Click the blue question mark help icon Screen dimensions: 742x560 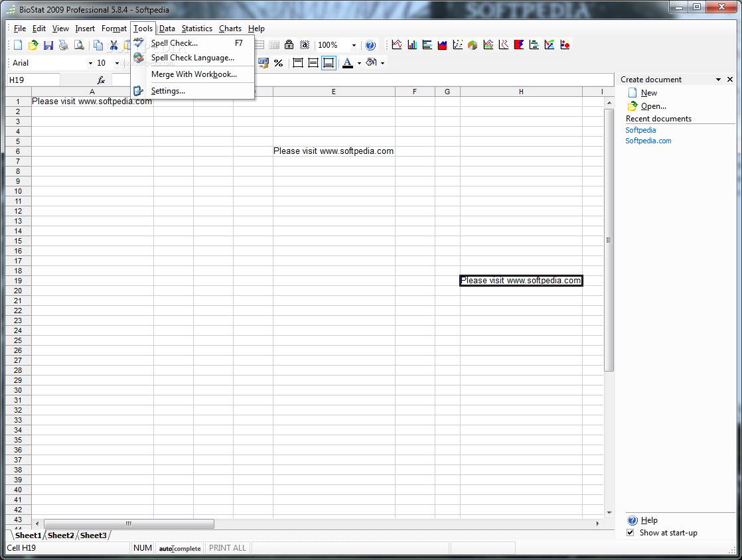[x=370, y=45]
